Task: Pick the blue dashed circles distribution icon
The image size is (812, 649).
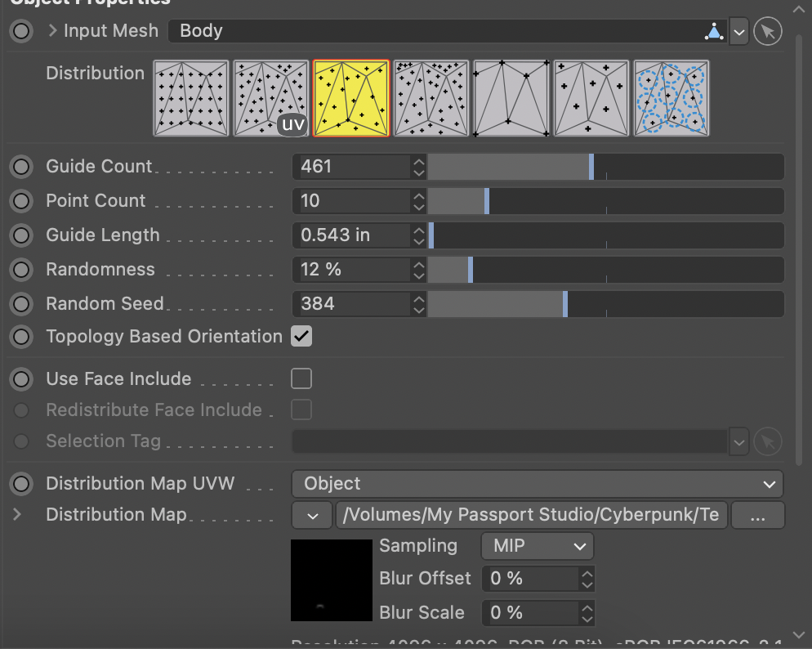Action: (x=671, y=98)
